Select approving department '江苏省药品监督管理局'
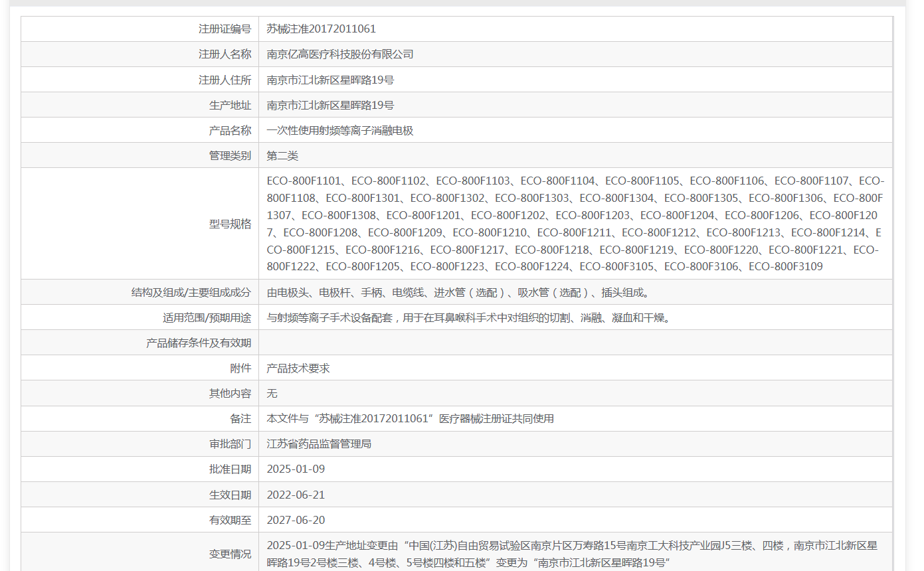This screenshot has width=924, height=571. coord(319,444)
